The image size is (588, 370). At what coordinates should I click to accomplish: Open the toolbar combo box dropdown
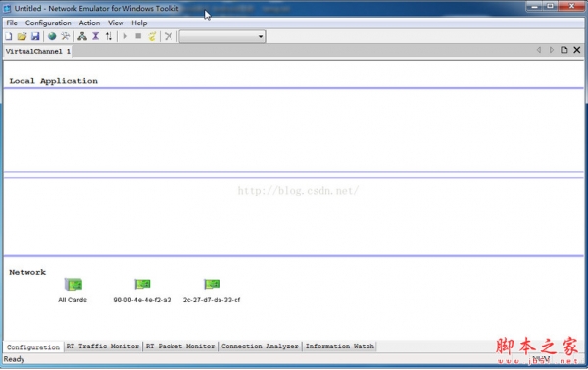click(261, 36)
